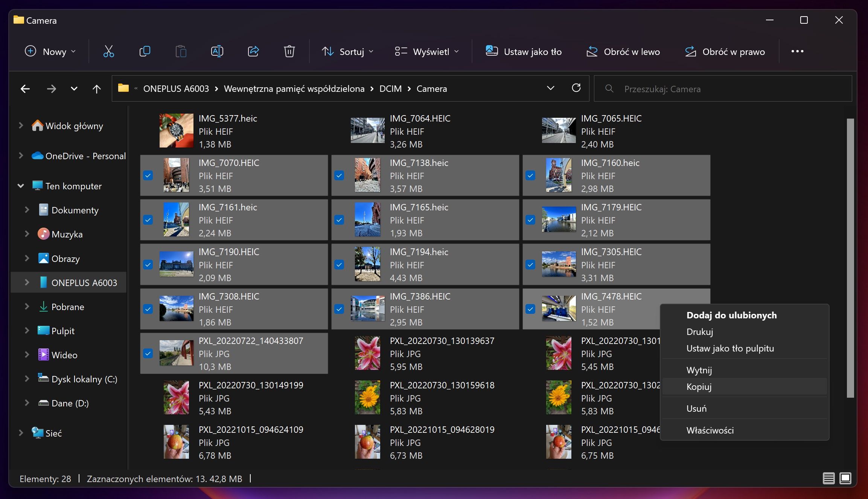Image resolution: width=868 pixels, height=499 pixels.
Task: Collapse the Ten komputer tree node
Action: point(21,186)
